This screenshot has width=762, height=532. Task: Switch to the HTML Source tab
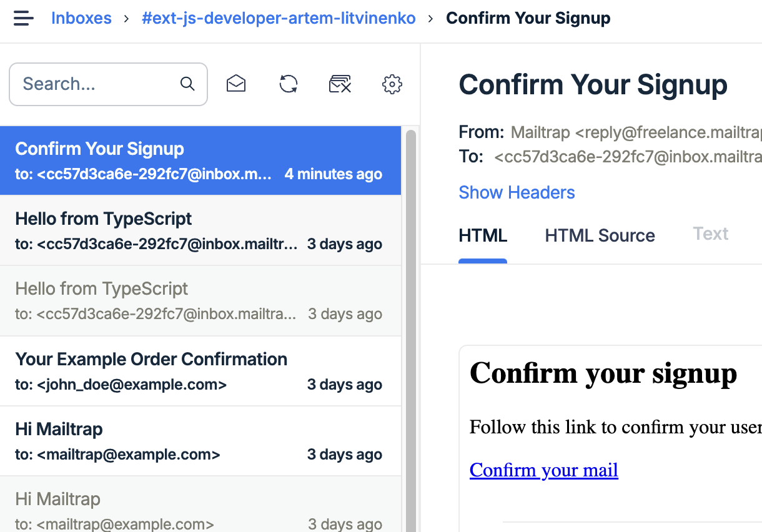[600, 235]
